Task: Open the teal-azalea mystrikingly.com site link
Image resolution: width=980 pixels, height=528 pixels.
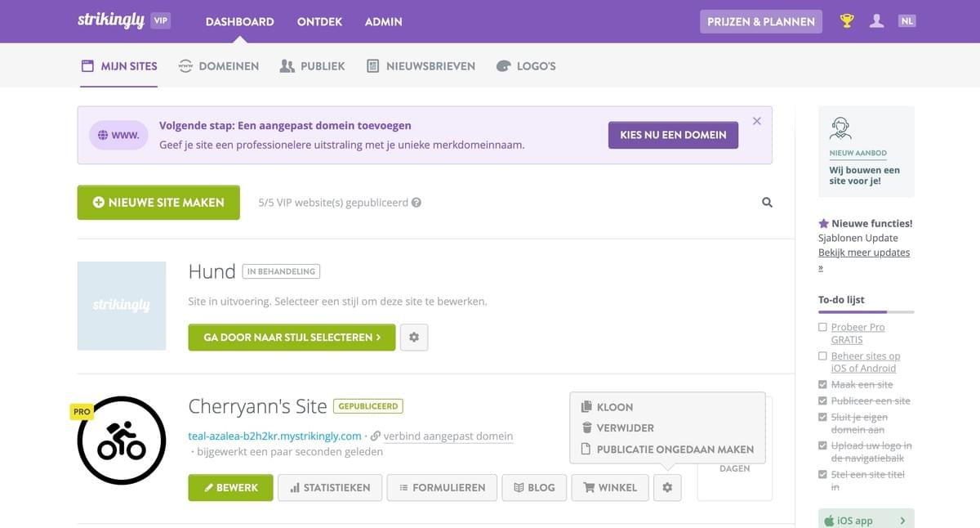Action: coord(274,436)
